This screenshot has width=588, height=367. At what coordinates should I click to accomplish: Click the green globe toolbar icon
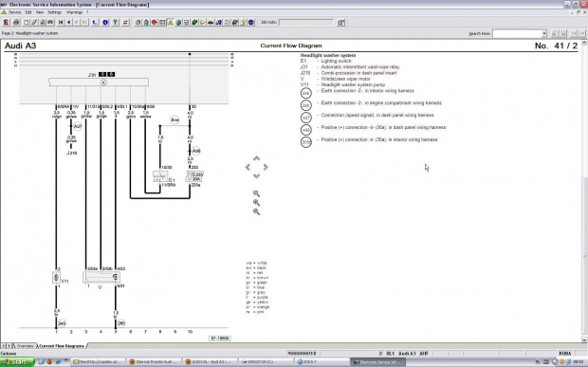(178, 23)
